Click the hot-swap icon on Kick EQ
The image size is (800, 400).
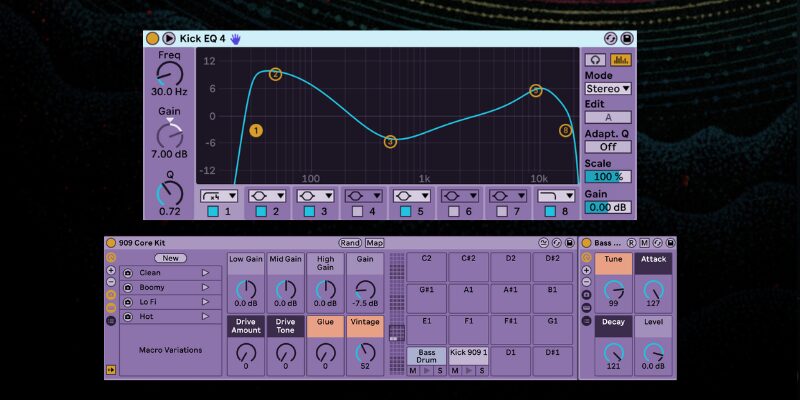tap(610, 38)
